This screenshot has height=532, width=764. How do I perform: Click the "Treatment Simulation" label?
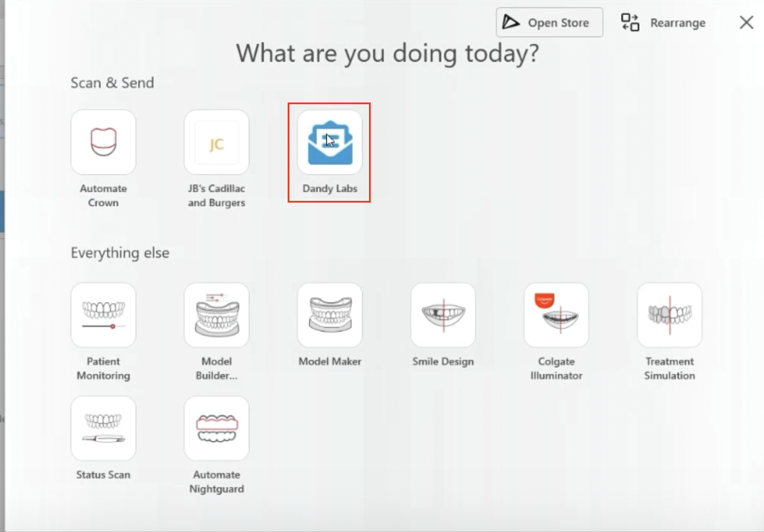click(670, 368)
